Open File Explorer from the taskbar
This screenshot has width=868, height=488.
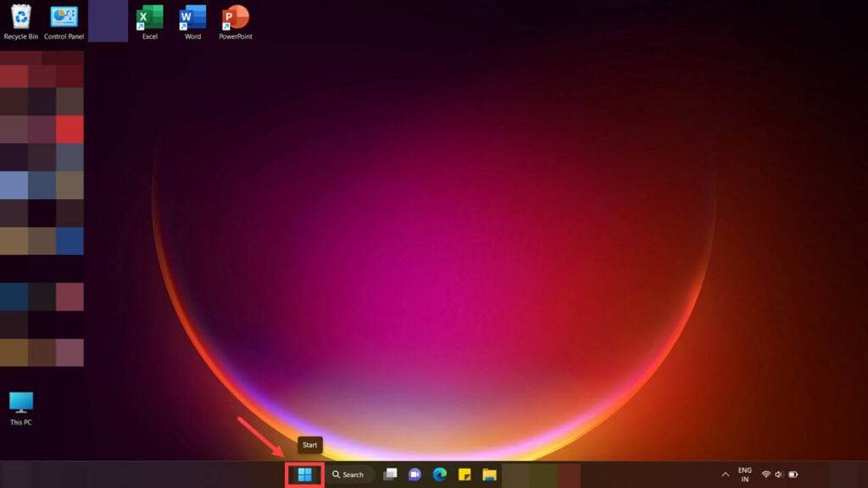(489, 474)
